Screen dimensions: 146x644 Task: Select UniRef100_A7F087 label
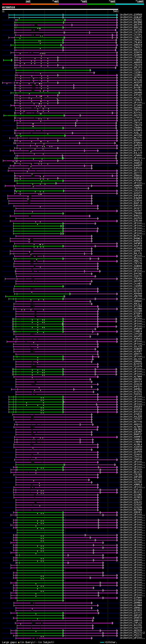click(x=131, y=95)
